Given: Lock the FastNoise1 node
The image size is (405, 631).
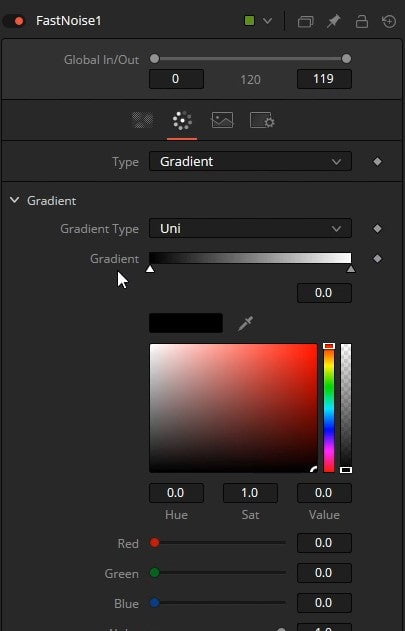Looking at the screenshot, I should point(362,21).
